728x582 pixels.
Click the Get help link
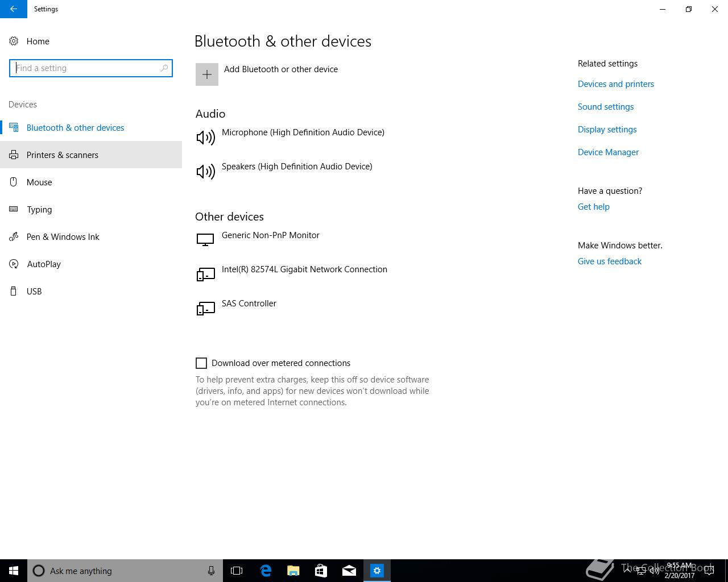pos(594,207)
